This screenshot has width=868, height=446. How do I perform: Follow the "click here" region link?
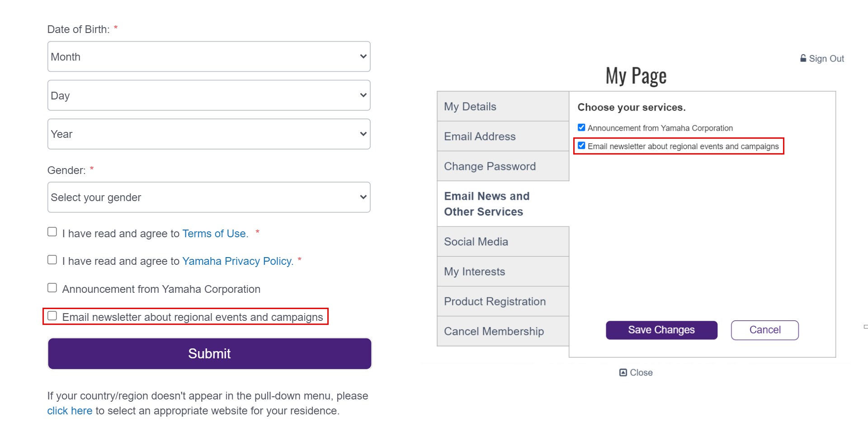[70, 411]
